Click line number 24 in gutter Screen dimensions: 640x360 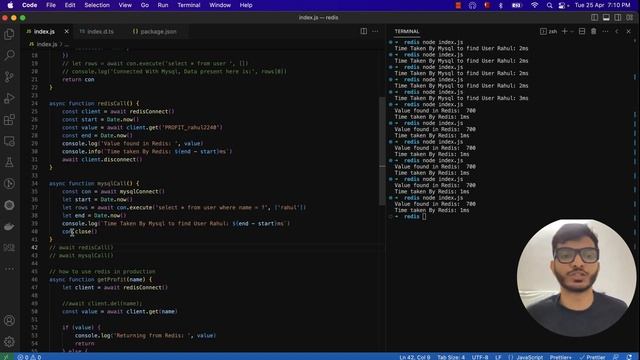tap(34, 103)
